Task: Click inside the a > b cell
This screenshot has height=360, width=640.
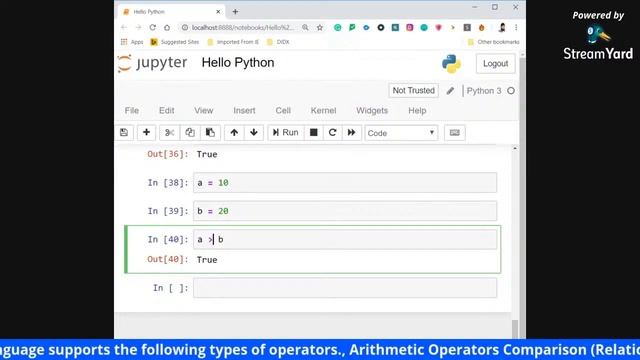Action: [x=345, y=240]
